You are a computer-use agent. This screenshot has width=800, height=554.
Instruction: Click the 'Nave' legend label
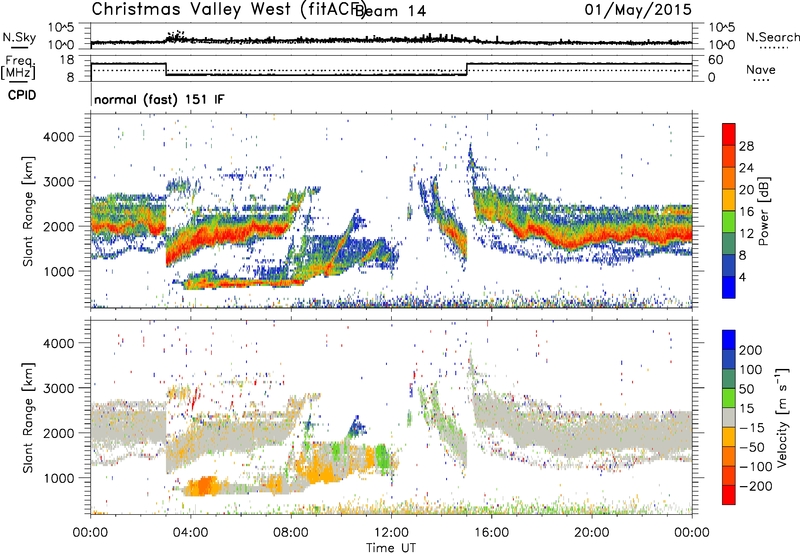[761, 70]
